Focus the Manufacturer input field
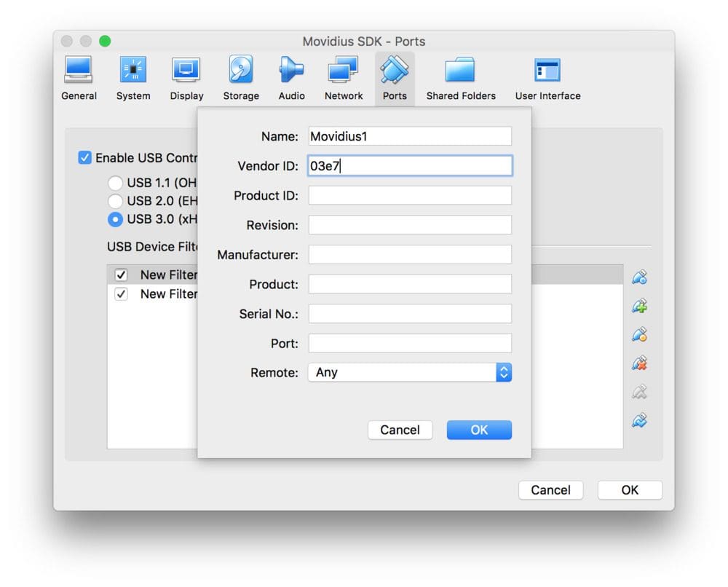The height and width of the screenshot is (587, 728). [410, 255]
